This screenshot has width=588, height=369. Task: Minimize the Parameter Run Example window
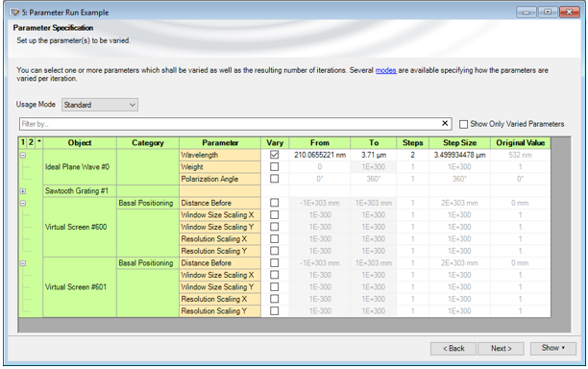[527, 12]
